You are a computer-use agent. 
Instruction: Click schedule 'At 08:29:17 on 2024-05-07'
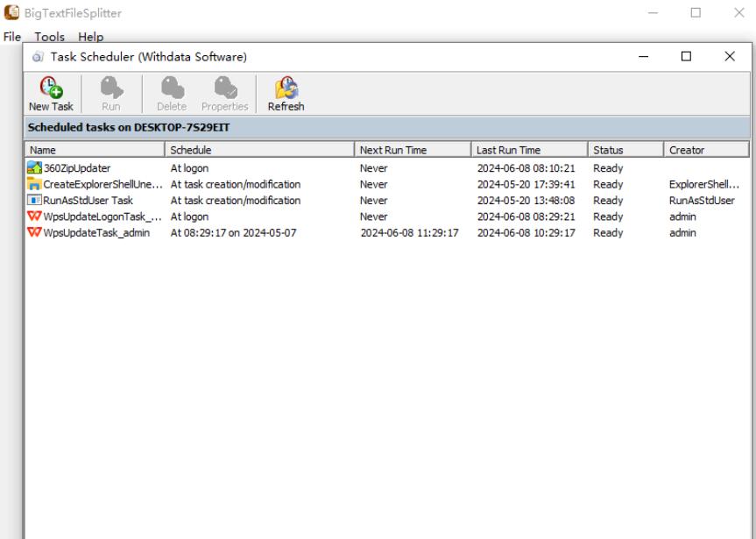tap(233, 232)
